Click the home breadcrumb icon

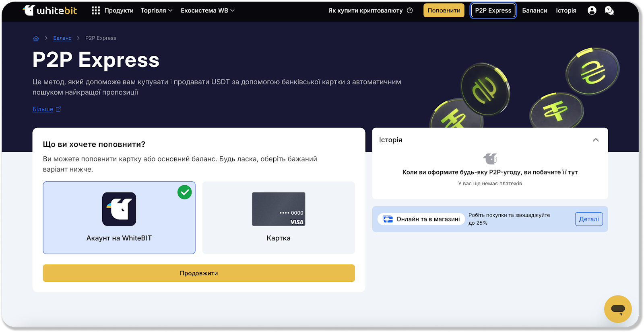[x=36, y=38]
